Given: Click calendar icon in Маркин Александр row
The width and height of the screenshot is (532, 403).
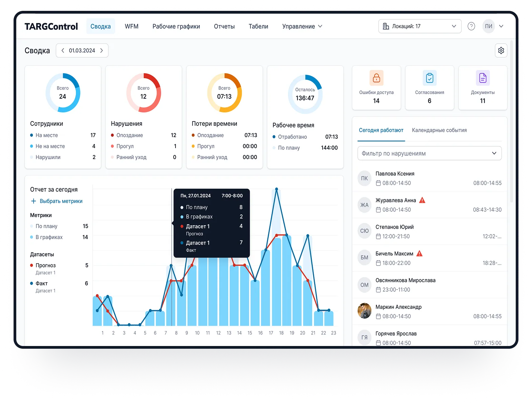Looking at the screenshot, I should point(378,316).
